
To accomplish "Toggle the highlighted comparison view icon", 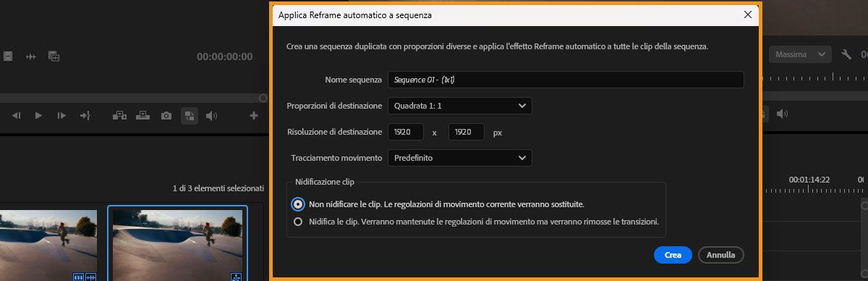I will [x=189, y=115].
